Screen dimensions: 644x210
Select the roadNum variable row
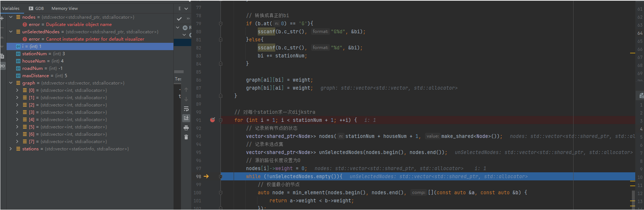coord(90,68)
